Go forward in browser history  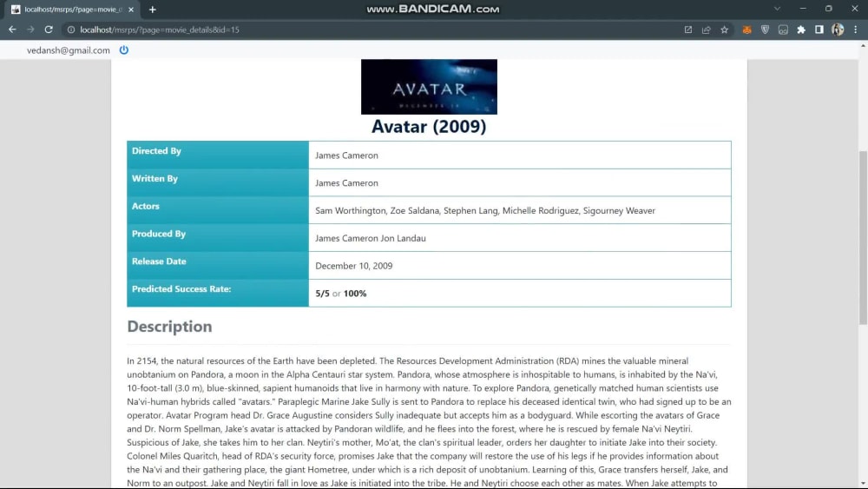click(x=30, y=30)
